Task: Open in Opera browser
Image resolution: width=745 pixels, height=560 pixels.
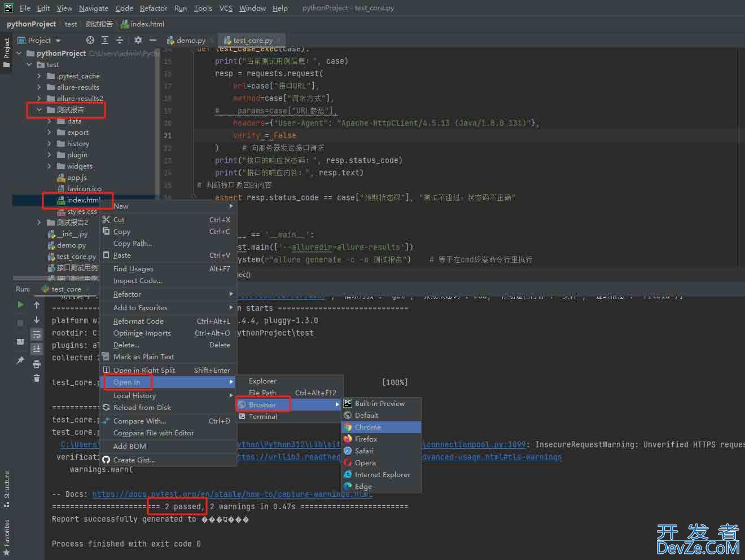Action: pyautogui.click(x=382, y=463)
